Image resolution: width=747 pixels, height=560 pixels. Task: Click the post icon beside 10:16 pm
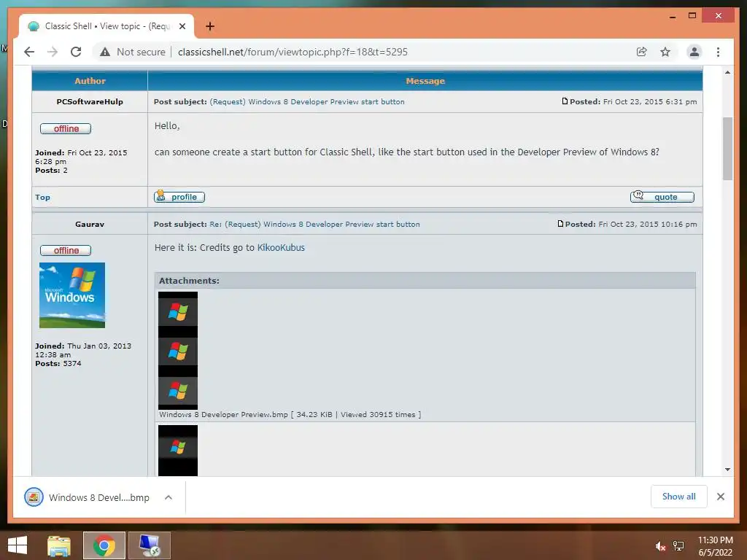(560, 223)
